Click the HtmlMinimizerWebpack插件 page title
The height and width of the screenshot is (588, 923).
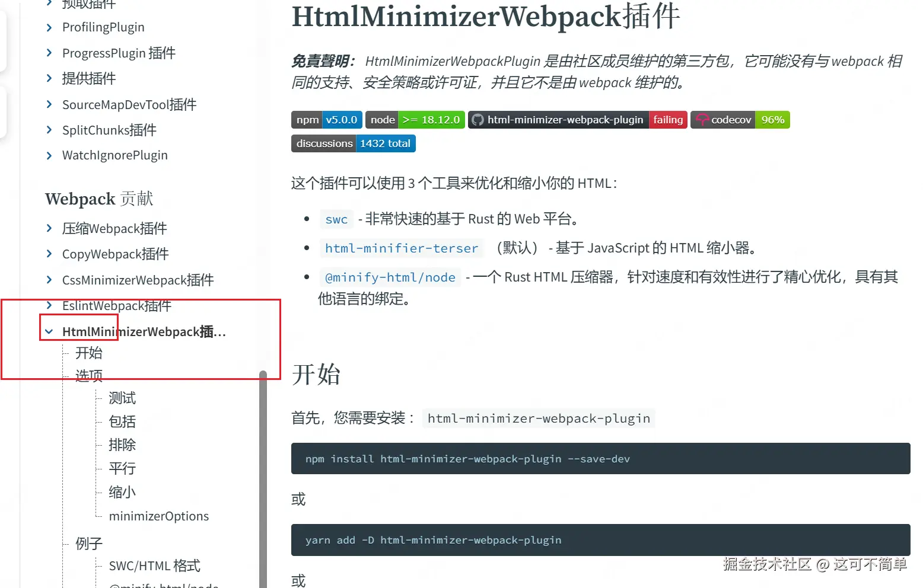(x=486, y=16)
